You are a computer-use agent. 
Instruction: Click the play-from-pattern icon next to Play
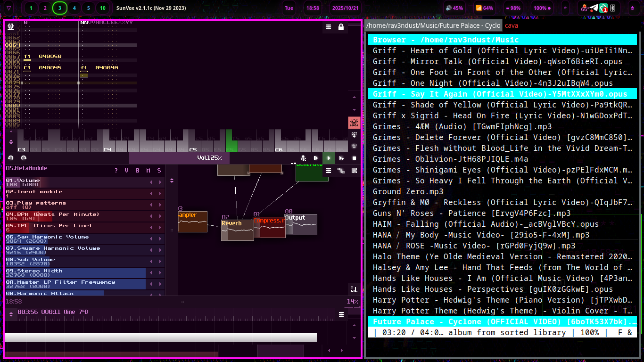341,158
